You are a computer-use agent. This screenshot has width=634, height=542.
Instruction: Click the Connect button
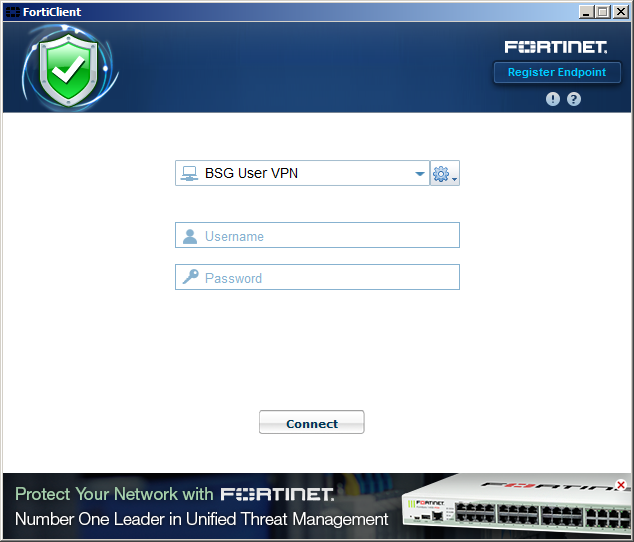312,422
